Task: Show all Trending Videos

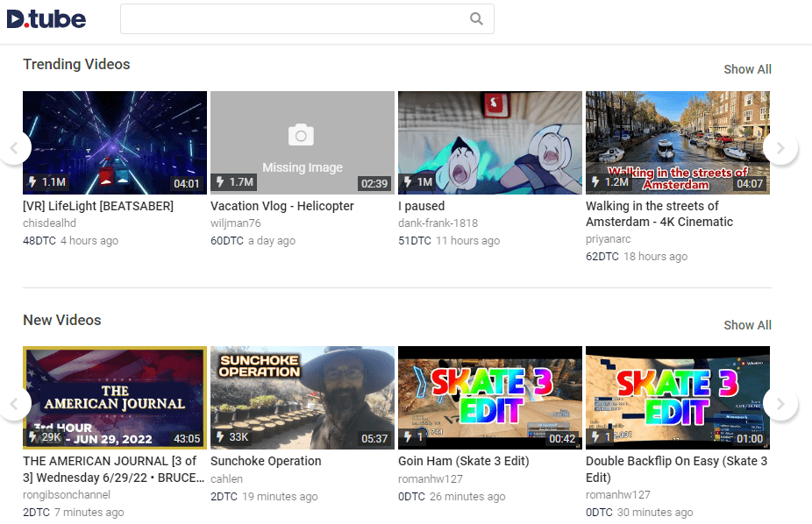Action: pyautogui.click(x=747, y=69)
